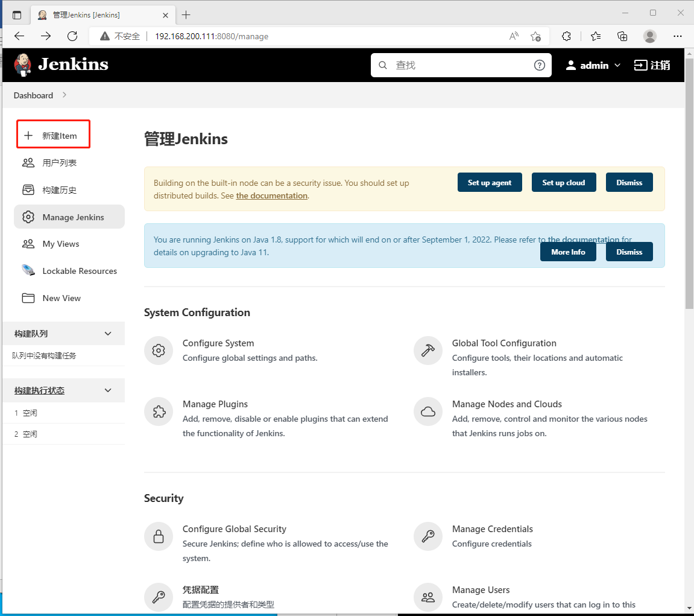The image size is (694, 616).
Task: Click the gear icon beside Manage Jenkins in the sidebar
Action: click(x=28, y=217)
